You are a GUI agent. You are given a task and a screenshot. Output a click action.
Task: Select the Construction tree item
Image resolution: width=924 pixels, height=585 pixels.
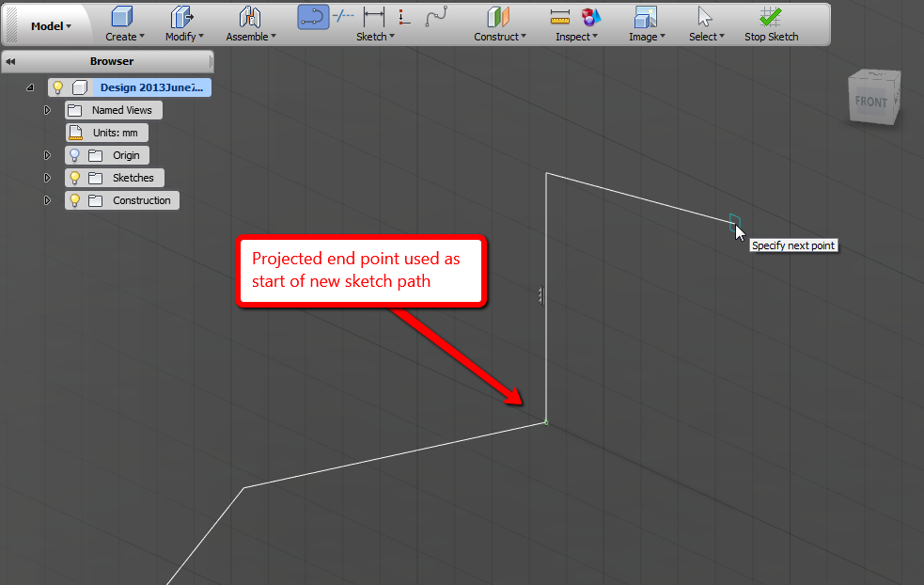[x=141, y=200]
